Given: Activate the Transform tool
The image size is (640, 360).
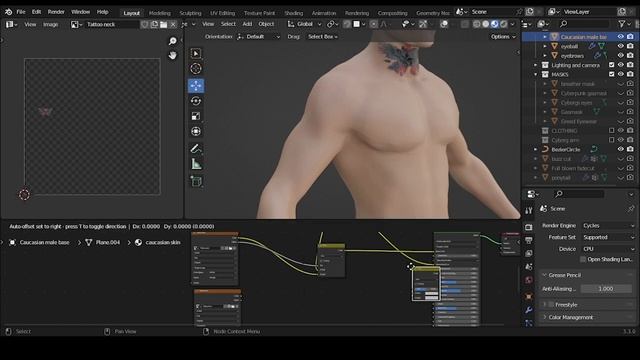Looking at the screenshot, I should tap(196, 131).
